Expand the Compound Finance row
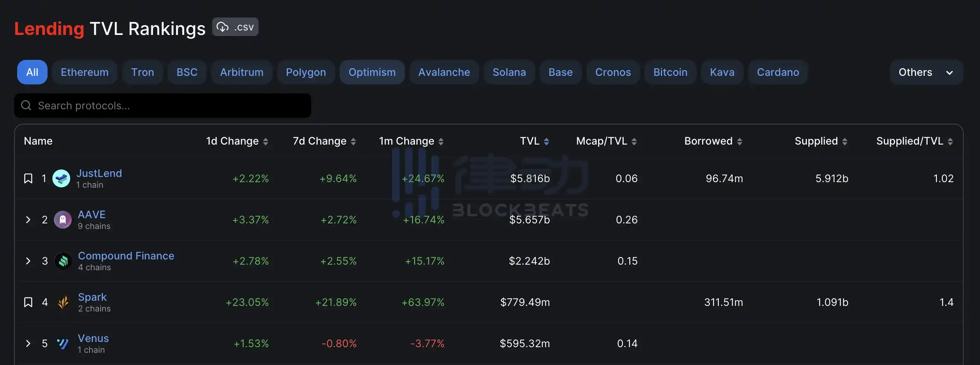The width and height of the screenshot is (980, 365). pos(28,261)
